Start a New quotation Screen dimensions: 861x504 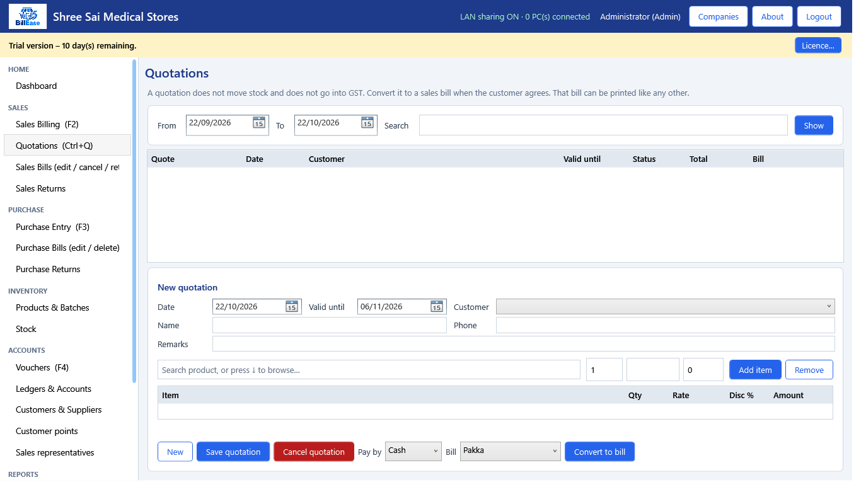175,452
